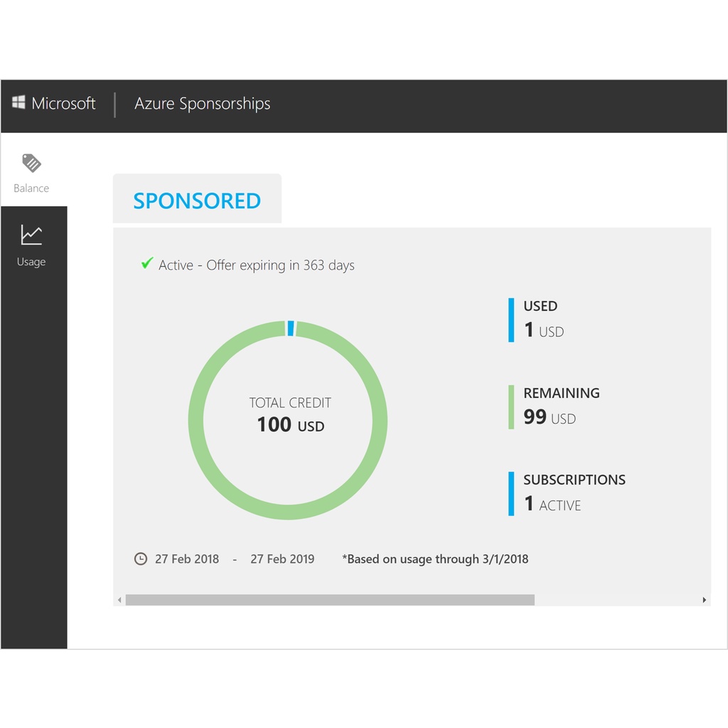The image size is (728, 728).
Task: Click the Microsoft logo icon
Action: coord(19,103)
